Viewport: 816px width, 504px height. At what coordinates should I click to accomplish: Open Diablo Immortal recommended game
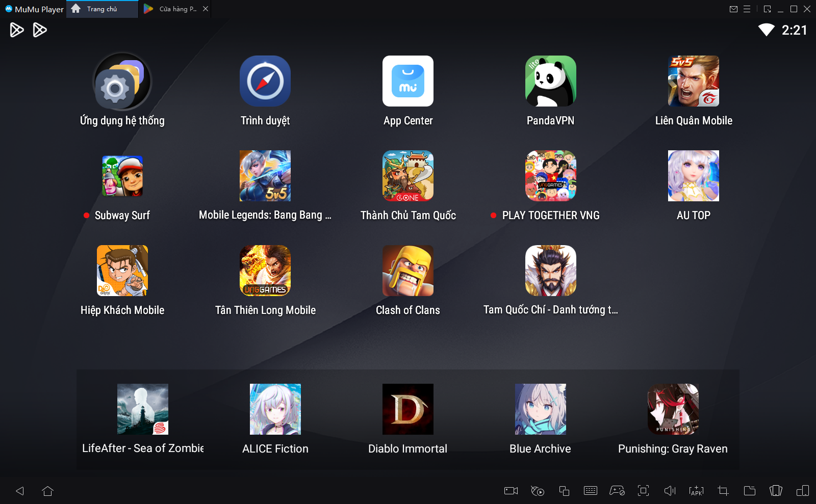click(407, 409)
